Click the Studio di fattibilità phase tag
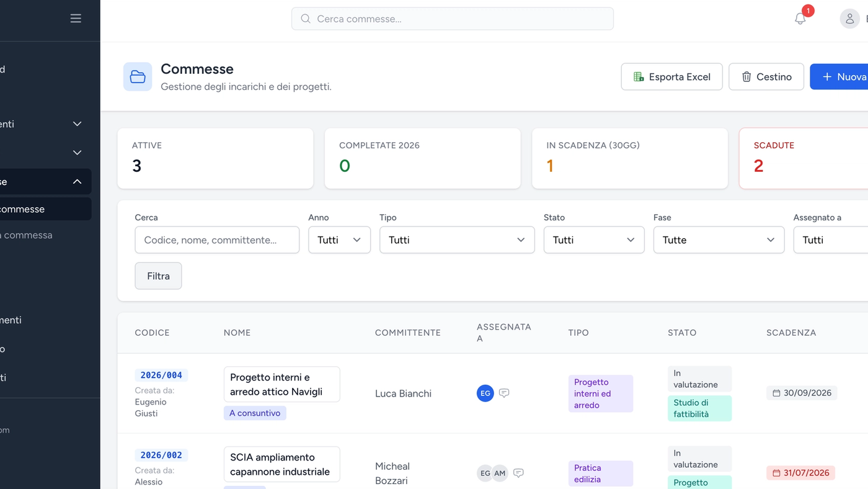This screenshot has height=489, width=868. click(x=699, y=408)
